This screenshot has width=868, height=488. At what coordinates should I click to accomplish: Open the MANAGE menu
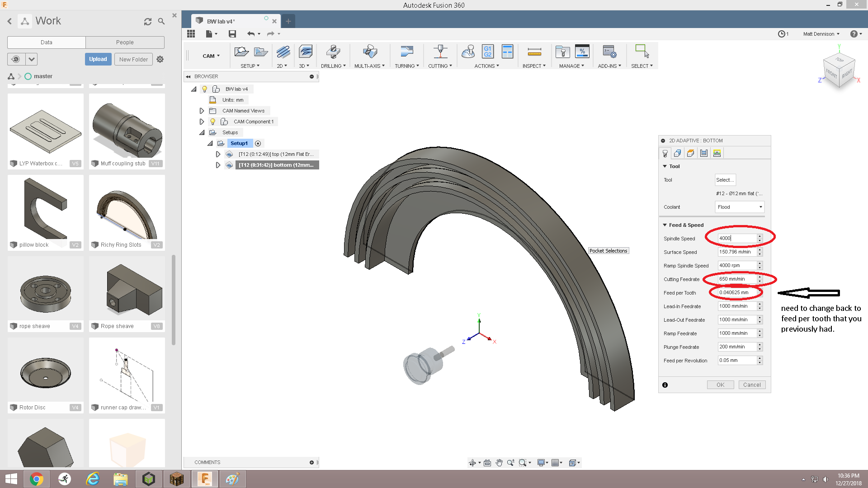(x=572, y=66)
